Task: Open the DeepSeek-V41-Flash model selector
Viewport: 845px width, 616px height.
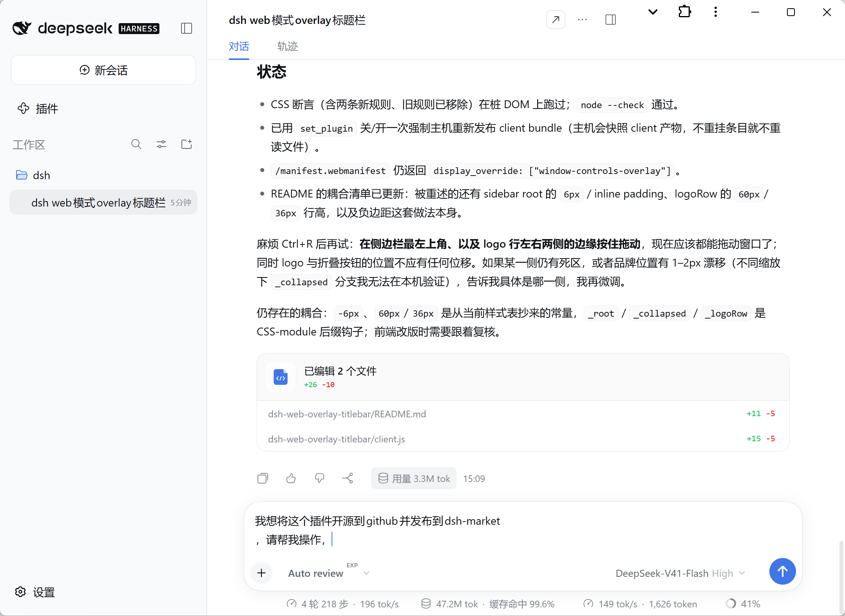Action: click(680, 573)
